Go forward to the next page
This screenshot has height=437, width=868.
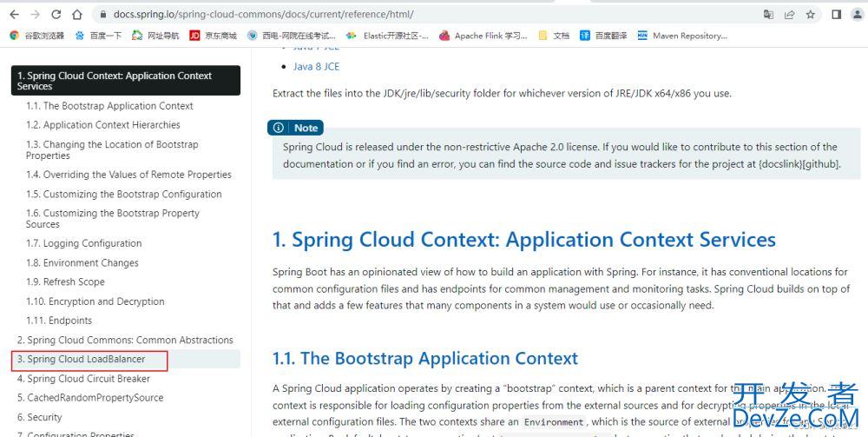tap(35, 15)
